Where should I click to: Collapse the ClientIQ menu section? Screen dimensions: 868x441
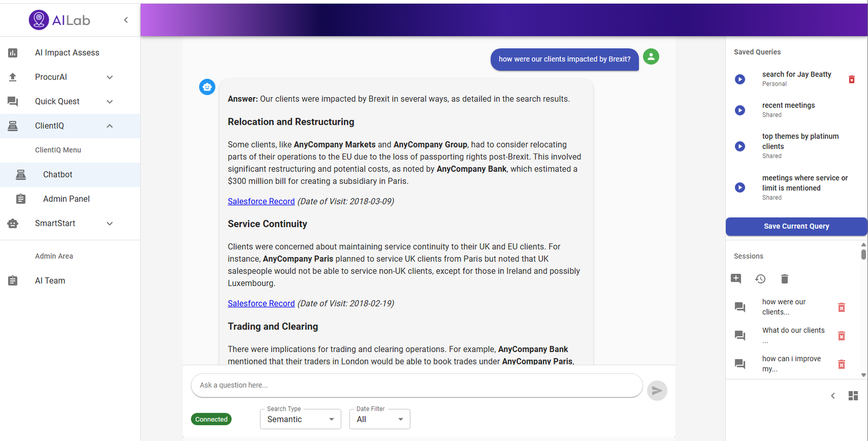pos(110,126)
